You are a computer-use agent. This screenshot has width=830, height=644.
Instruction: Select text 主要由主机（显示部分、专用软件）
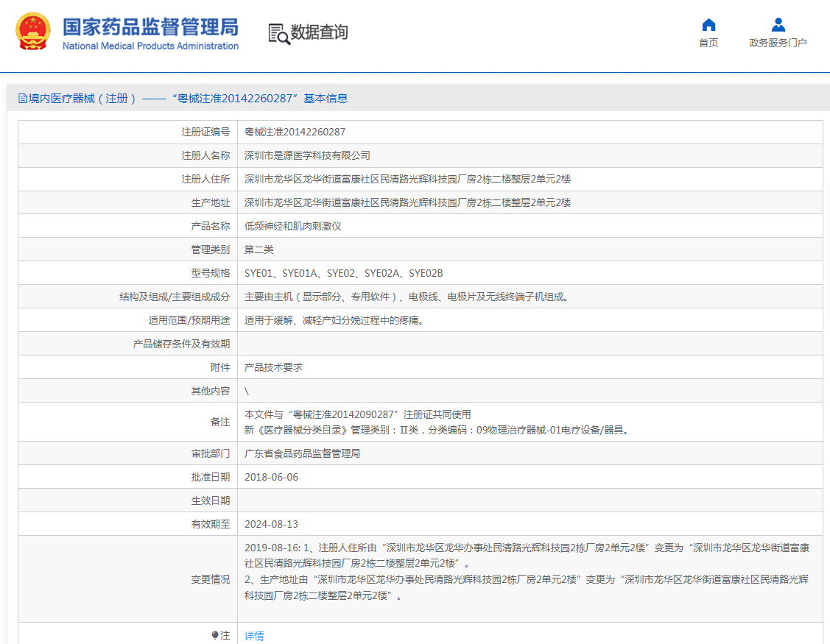click(x=320, y=297)
